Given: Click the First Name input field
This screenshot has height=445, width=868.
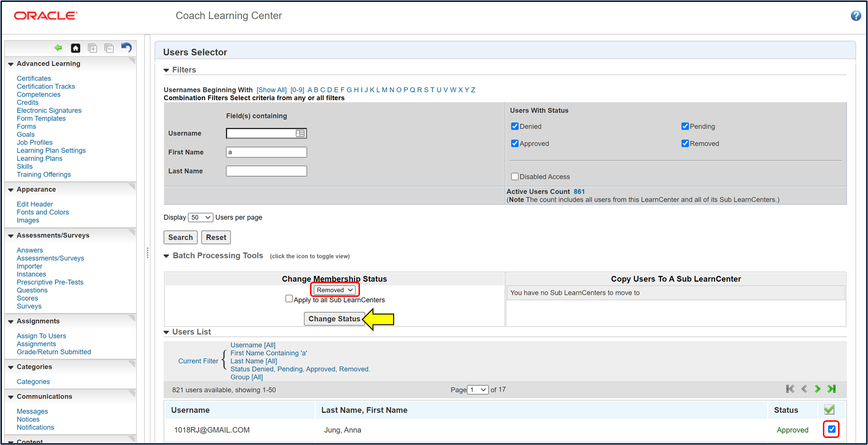Looking at the screenshot, I should point(266,152).
